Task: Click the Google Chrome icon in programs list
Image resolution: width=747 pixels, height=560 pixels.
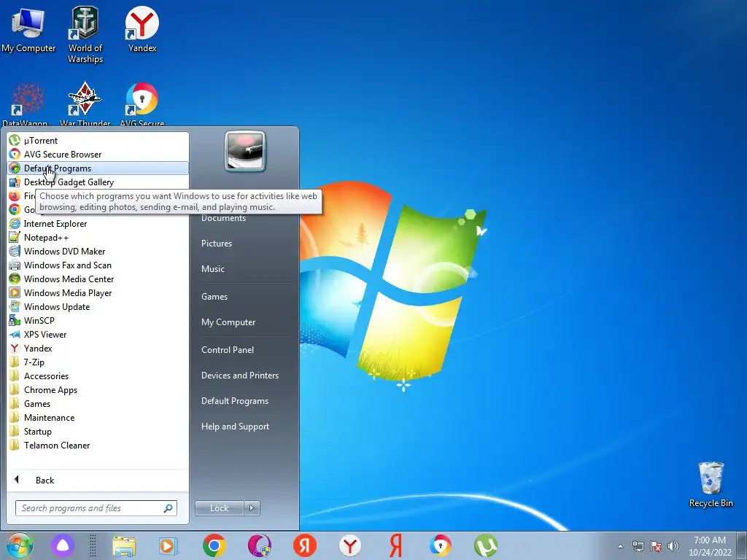Action: tap(15, 209)
